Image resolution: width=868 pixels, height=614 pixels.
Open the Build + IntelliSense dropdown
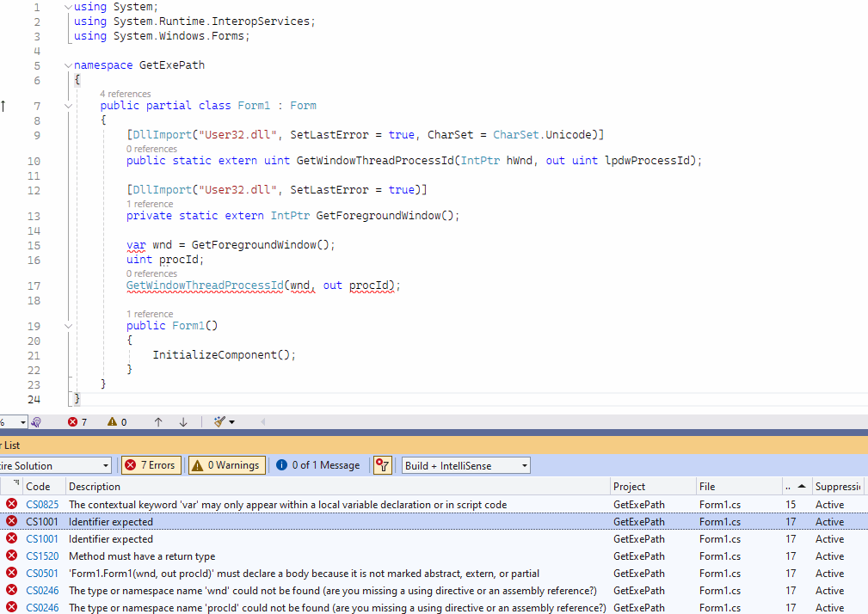pyautogui.click(x=466, y=465)
